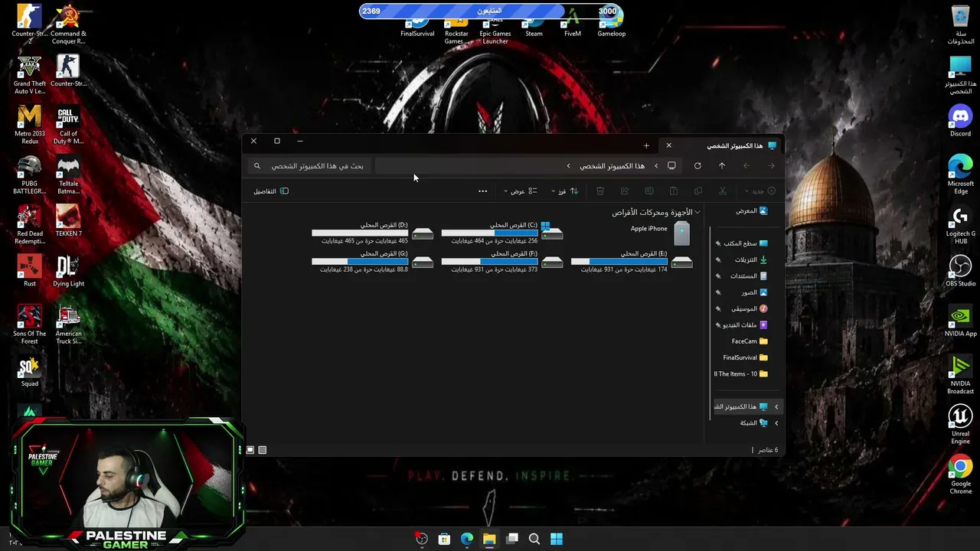Select the Apple iPhone device
This screenshot has width=980, height=551.
(x=660, y=233)
